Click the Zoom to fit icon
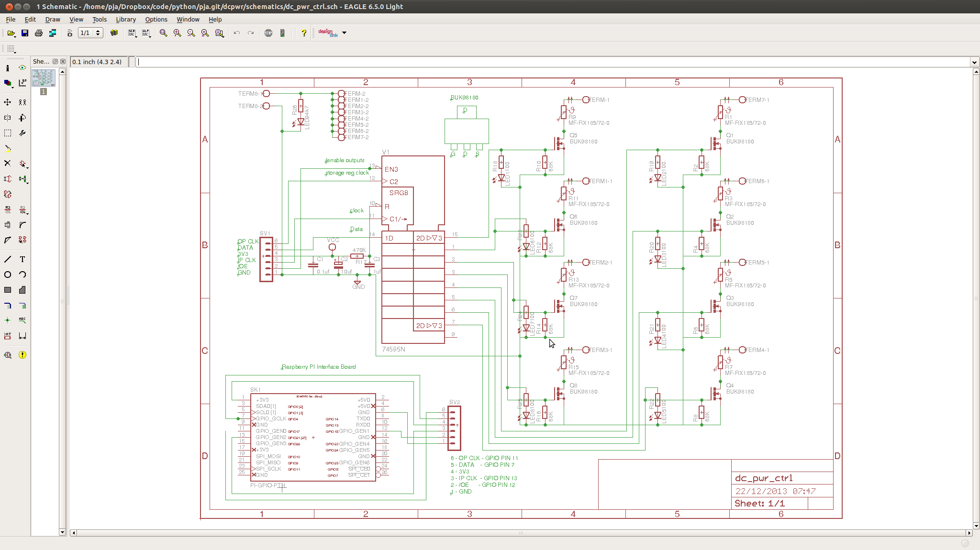980x550 pixels. pyautogui.click(x=163, y=33)
